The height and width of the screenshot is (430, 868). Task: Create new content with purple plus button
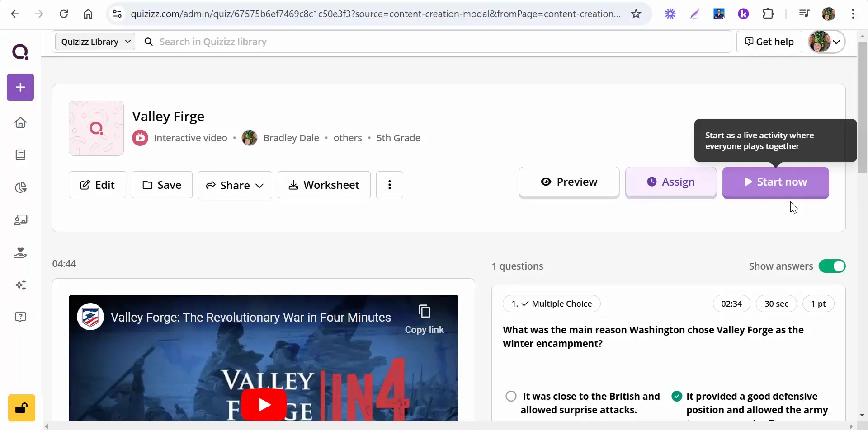tap(20, 87)
